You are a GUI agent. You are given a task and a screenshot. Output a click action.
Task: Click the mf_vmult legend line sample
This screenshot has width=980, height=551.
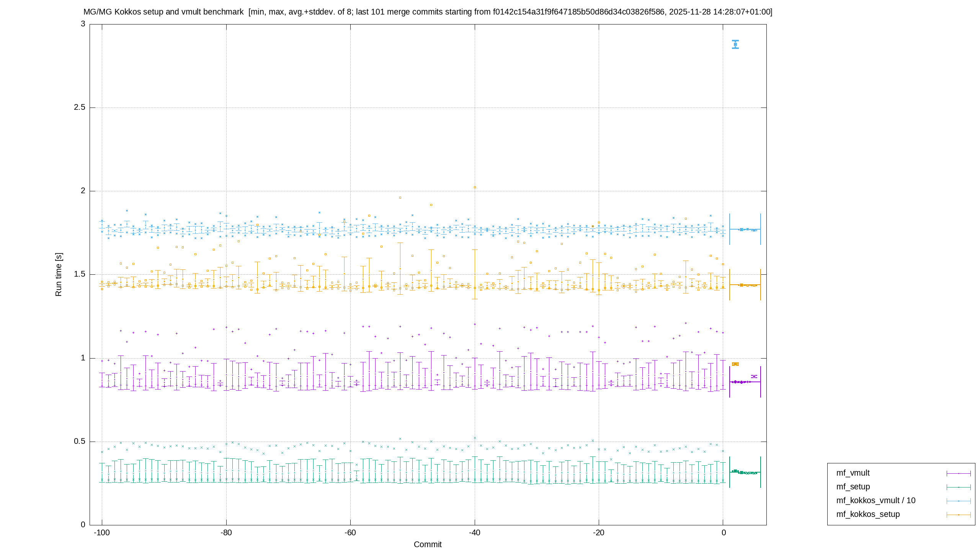pos(959,473)
